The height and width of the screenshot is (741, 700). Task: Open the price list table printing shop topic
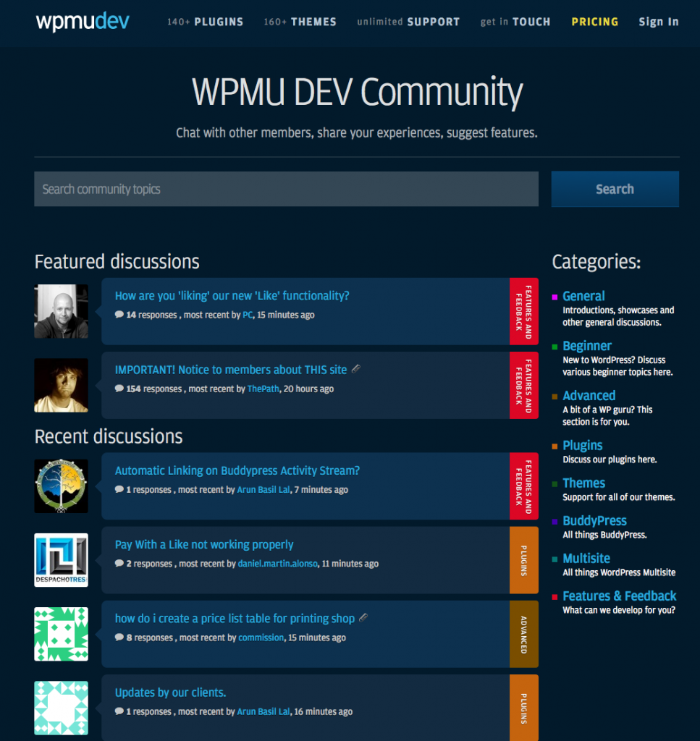(235, 618)
